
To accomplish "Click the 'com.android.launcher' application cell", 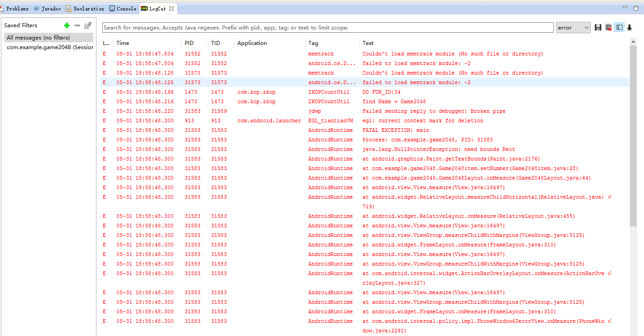I will click(x=269, y=121).
